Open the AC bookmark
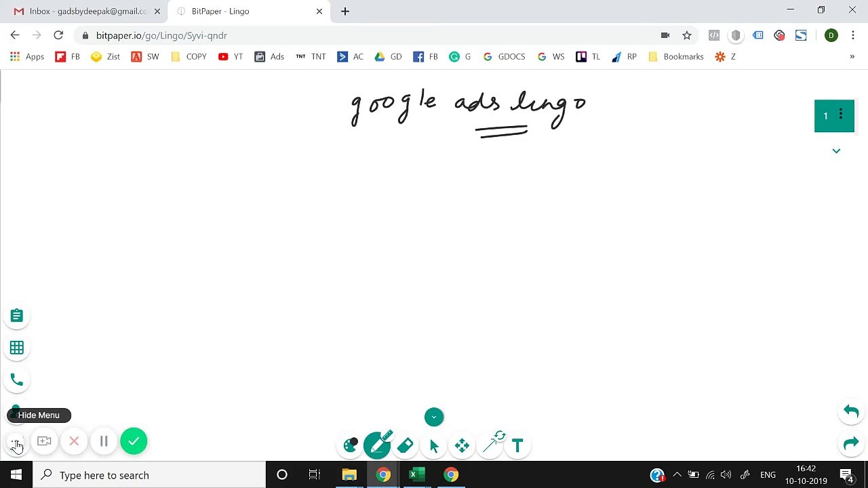The height and width of the screenshot is (488, 868). coord(351,57)
